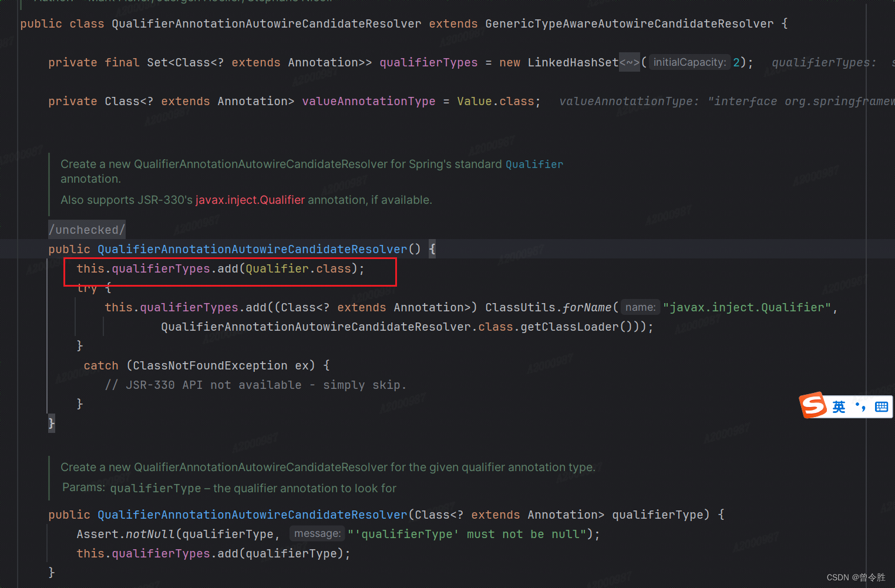Click the Sogou input method S logo
This screenshot has height=588, width=895.
(813, 405)
